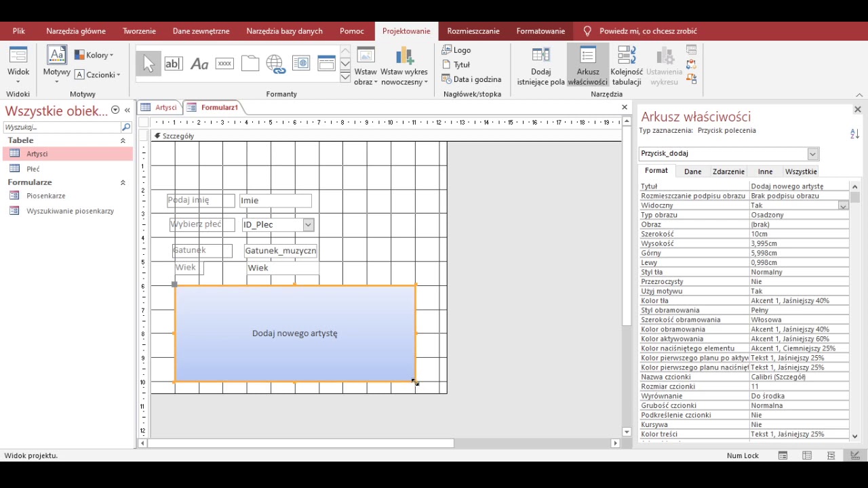
Task: Open the ID_Plec combo box arrow
Action: 308,225
